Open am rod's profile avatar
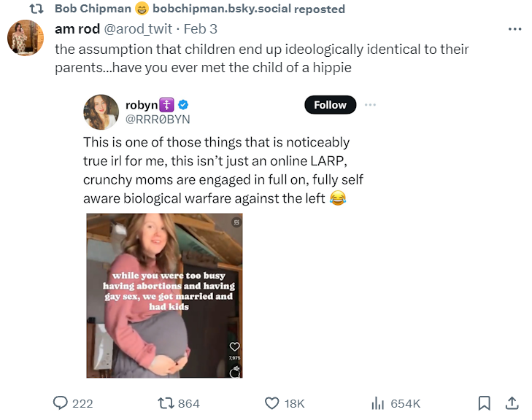532x420 pixels. pyautogui.click(x=26, y=38)
